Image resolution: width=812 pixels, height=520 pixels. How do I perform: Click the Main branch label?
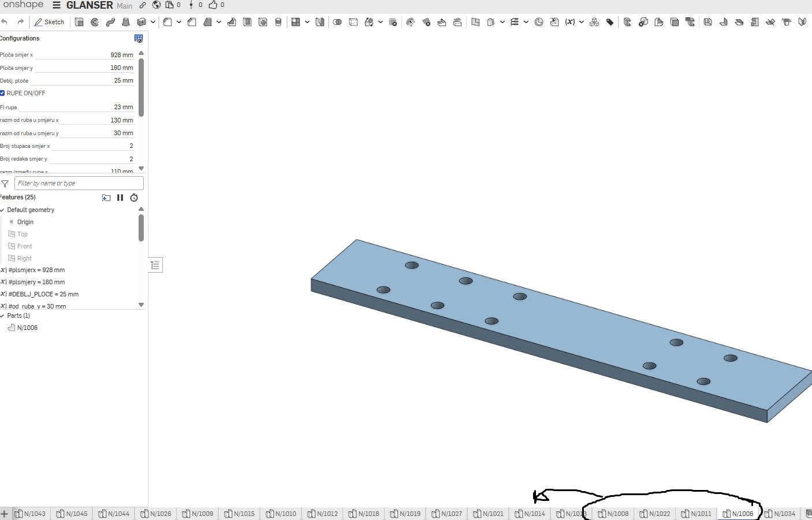tap(124, 6)
